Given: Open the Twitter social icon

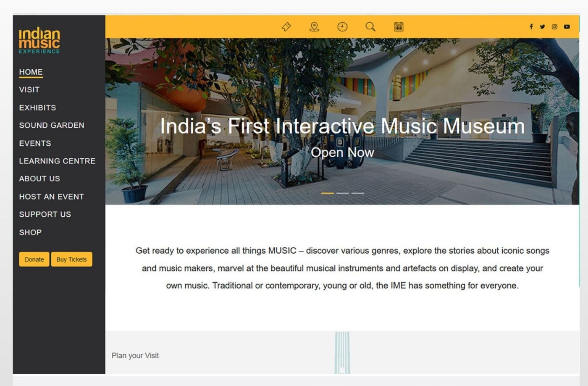Looking at the screenshot, I should coord(542,26).
